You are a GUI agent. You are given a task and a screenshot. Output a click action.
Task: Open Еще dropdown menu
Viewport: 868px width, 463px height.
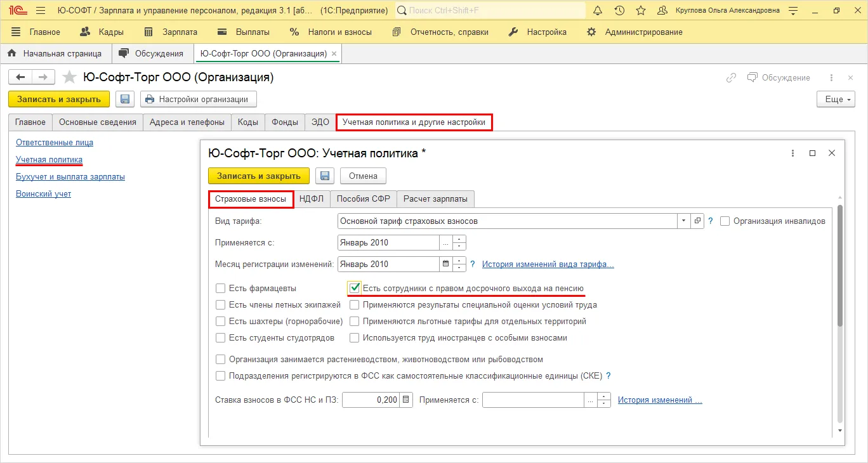836,100
